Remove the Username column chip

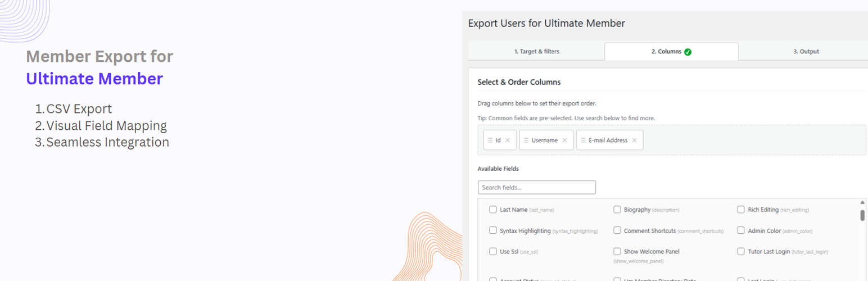(564, 140)
